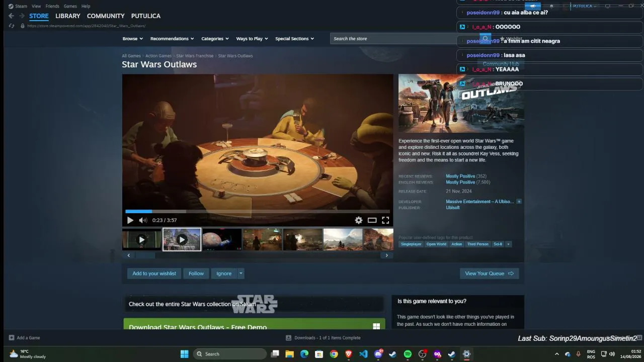
Task: Expand the Ways to Play dropdown
Action: (252, 39)
